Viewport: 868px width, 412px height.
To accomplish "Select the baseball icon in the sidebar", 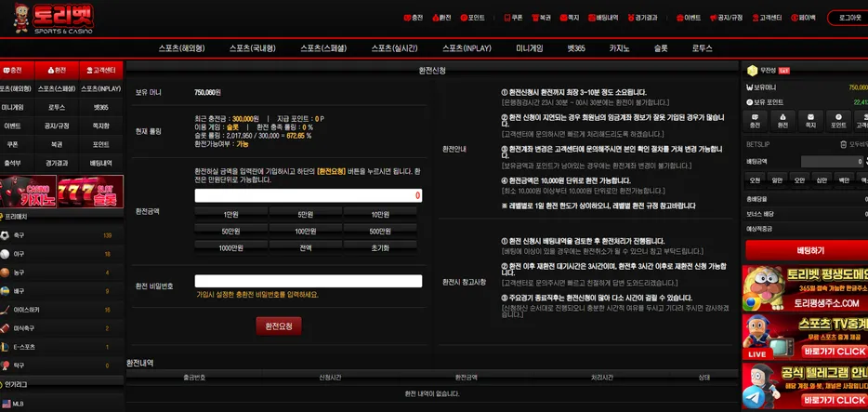I will pyautogui.click(x=5, y=254).
